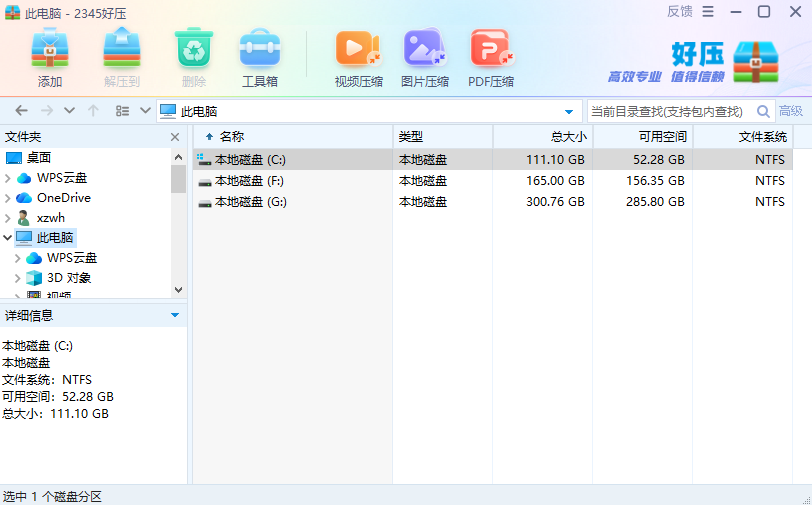
Task: Expand the OneDrive tree node
Action: click(8, 198)
